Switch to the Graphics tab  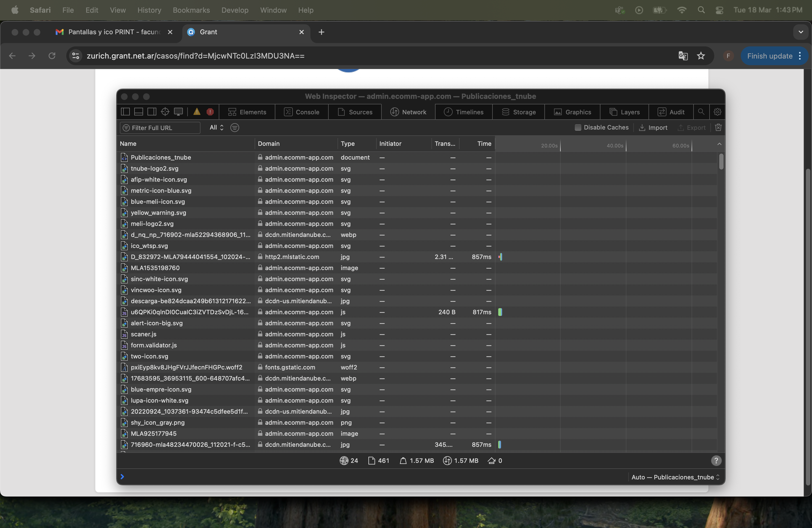[573, 112]
